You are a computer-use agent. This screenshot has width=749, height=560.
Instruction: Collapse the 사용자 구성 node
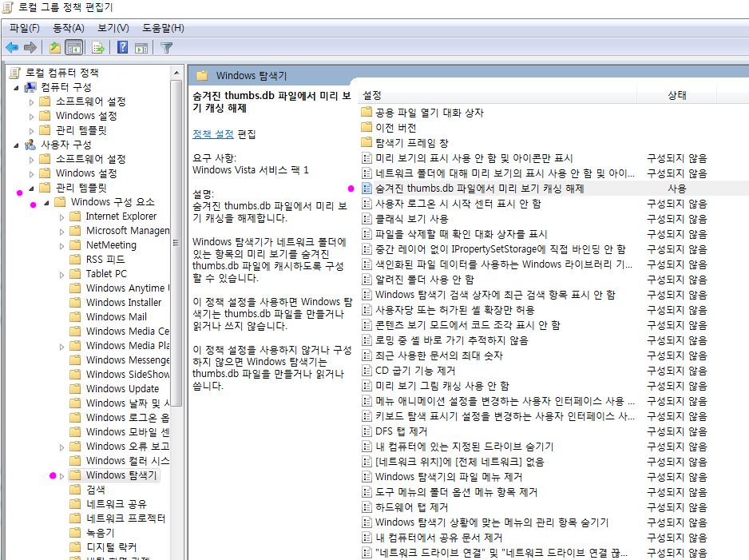tap(17, 145)
